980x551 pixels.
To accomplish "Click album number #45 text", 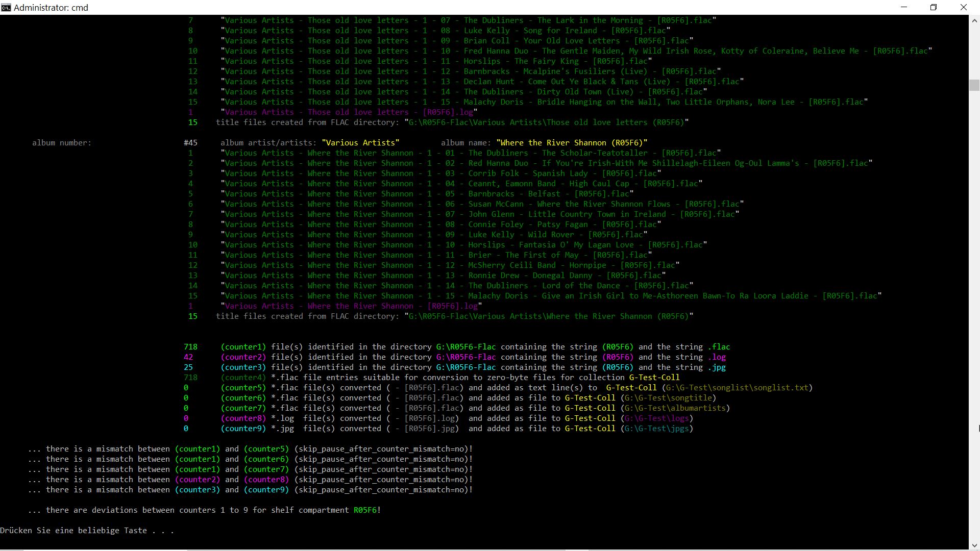I will click(190, 143).
